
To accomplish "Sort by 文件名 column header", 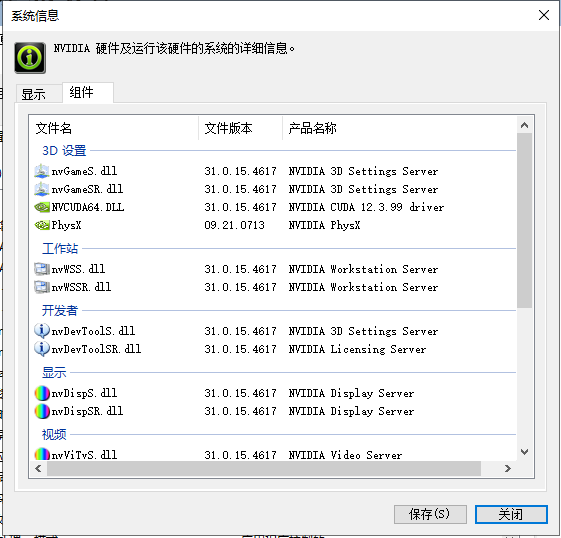I will point(113,128).
